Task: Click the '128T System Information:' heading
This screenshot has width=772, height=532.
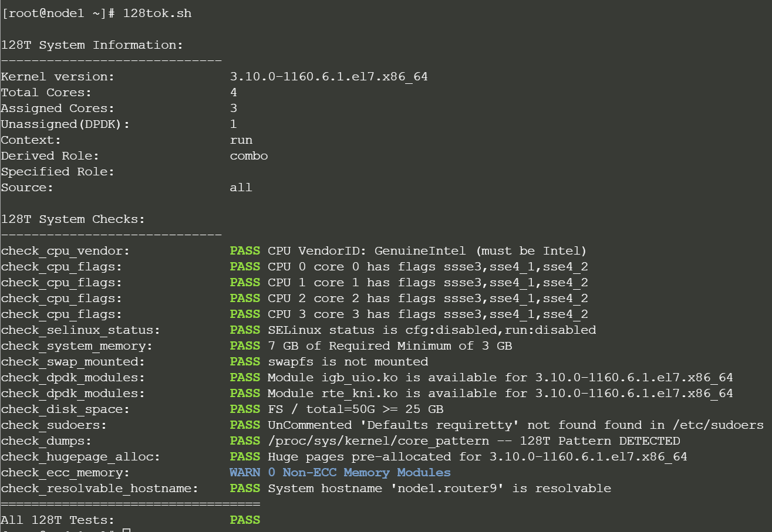Action: coord(92,45)
